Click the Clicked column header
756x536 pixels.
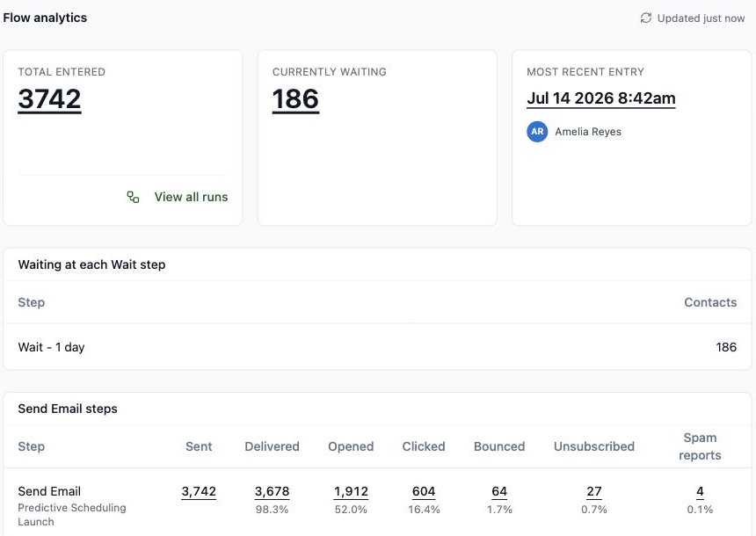pos(424,446)
